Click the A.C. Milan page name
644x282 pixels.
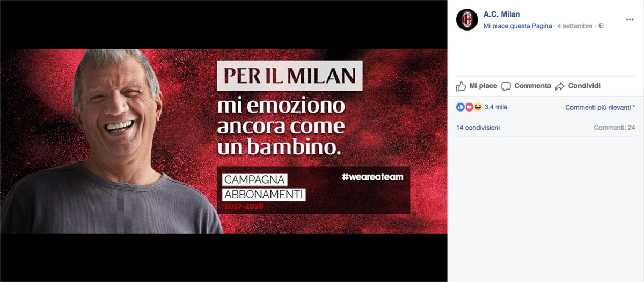(502, 14)
